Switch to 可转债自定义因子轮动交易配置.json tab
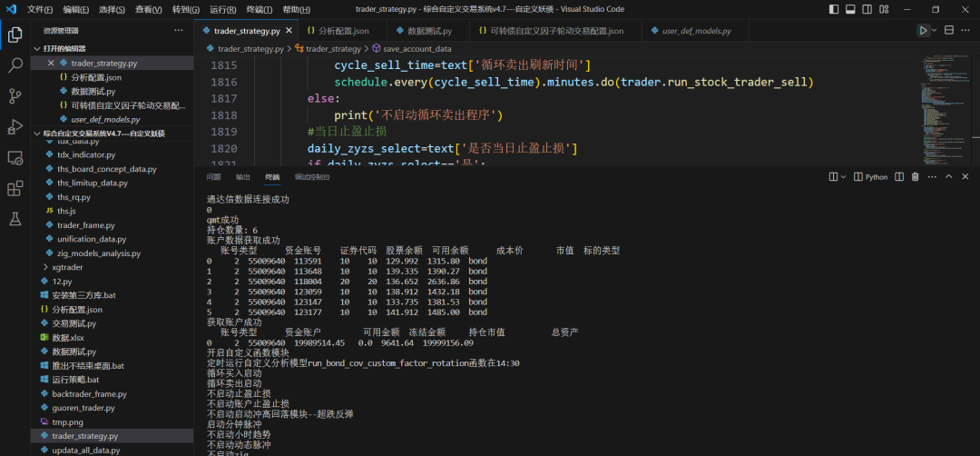 [x=555, y=31]
